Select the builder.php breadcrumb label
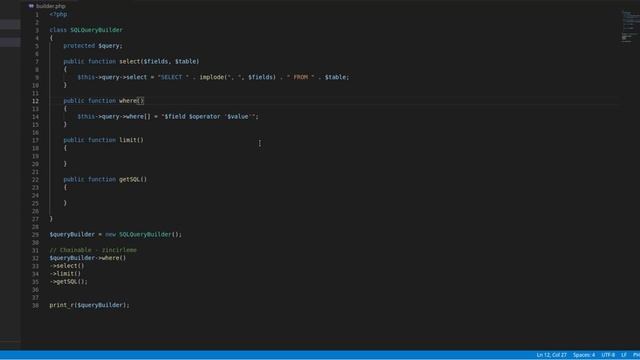The height and width of the screenshot is (360, 640). (x=51, y=6)
